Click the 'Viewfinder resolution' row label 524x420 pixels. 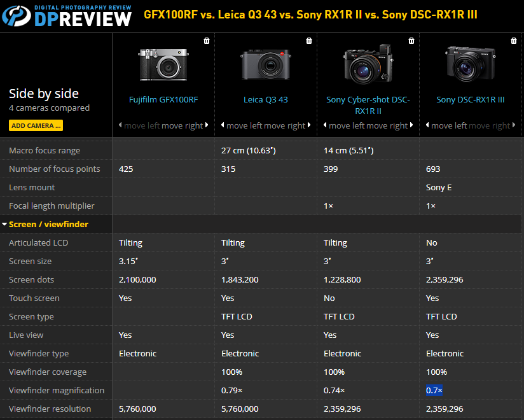50,409
